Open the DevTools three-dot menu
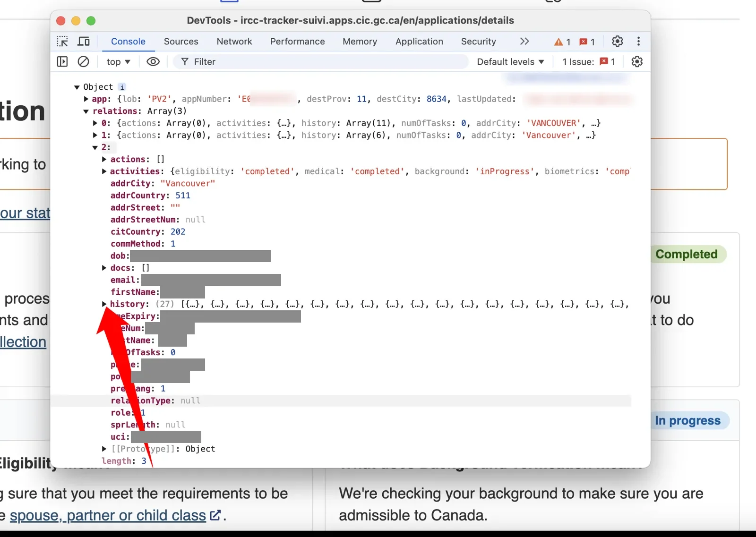 (638, 42)
